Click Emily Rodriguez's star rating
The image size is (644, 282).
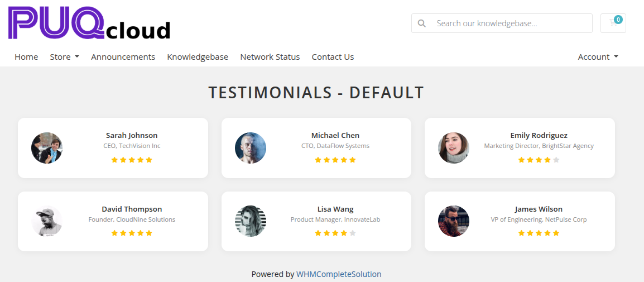539,160
